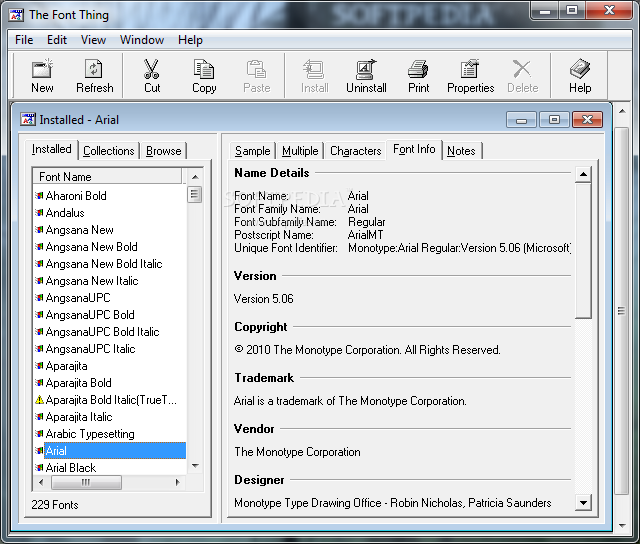Select the Font Info tab

(x=414, y=149)
